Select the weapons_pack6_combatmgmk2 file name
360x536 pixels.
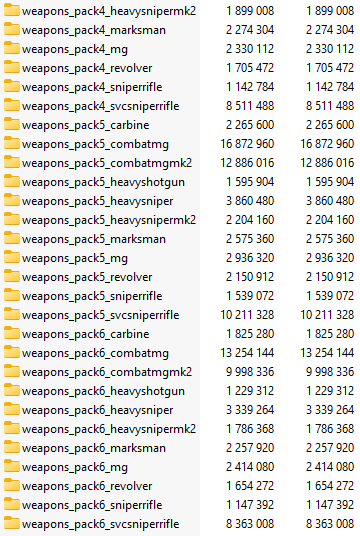[107, 373]
